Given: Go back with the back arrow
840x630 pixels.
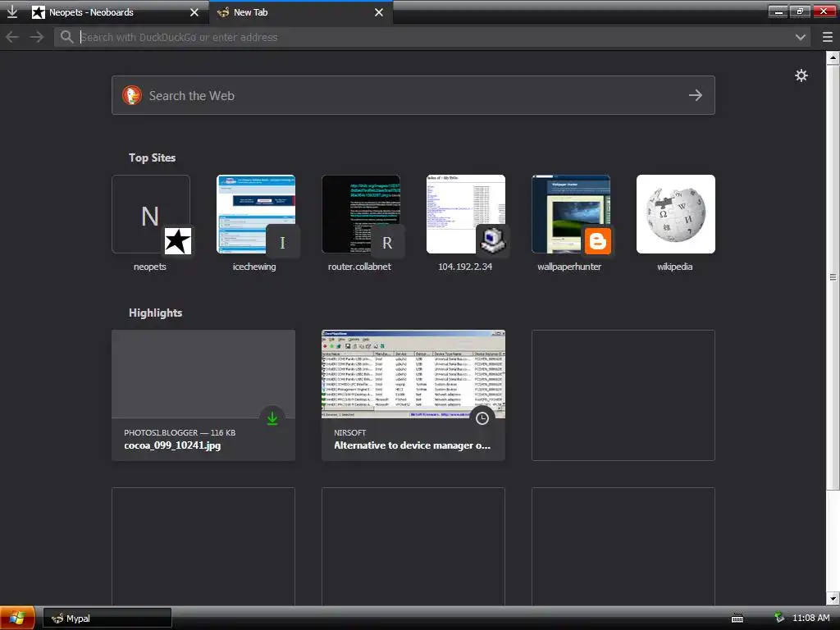Looking at the screenshot, I should pyautogui.click(x=12, y=37).
